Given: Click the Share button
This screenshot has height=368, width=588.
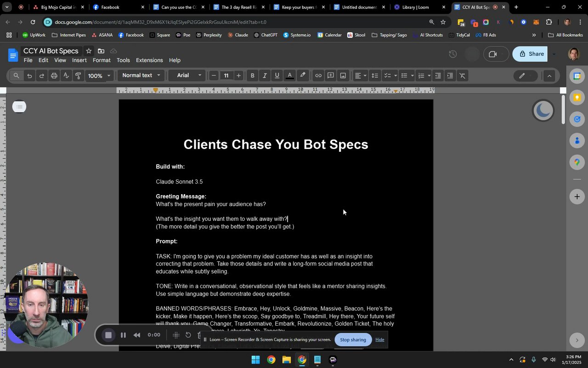Looking at the screenshot, I should tap(531, 54).
